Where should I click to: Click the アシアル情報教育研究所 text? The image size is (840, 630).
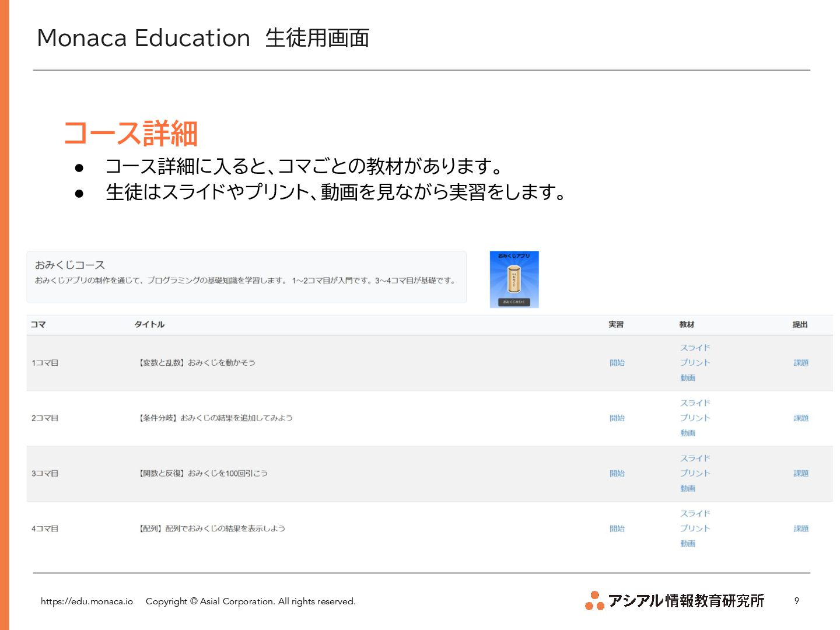point(686,601)
